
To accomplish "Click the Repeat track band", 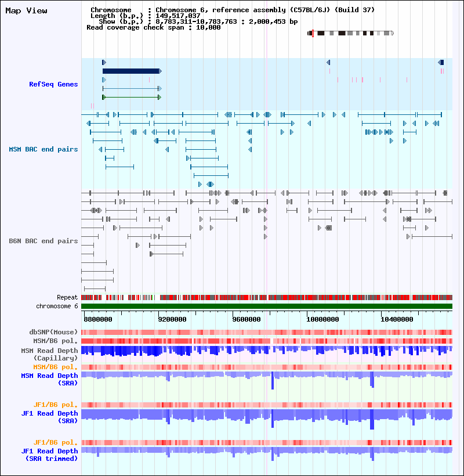I will [267, 297].
